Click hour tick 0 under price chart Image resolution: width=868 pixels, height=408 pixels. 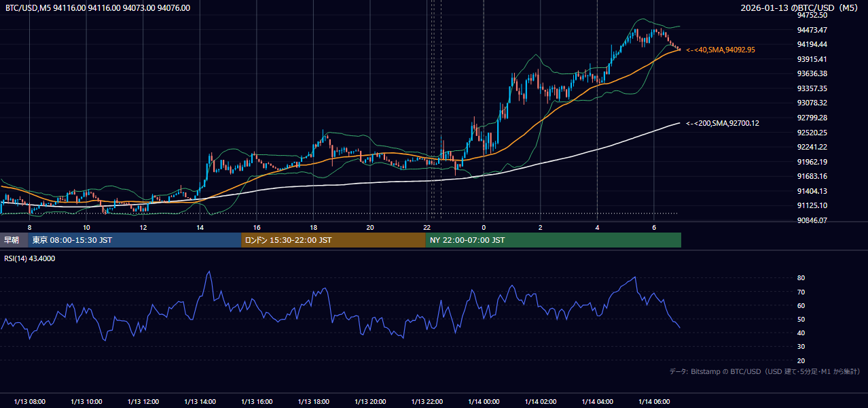point(484,227)
